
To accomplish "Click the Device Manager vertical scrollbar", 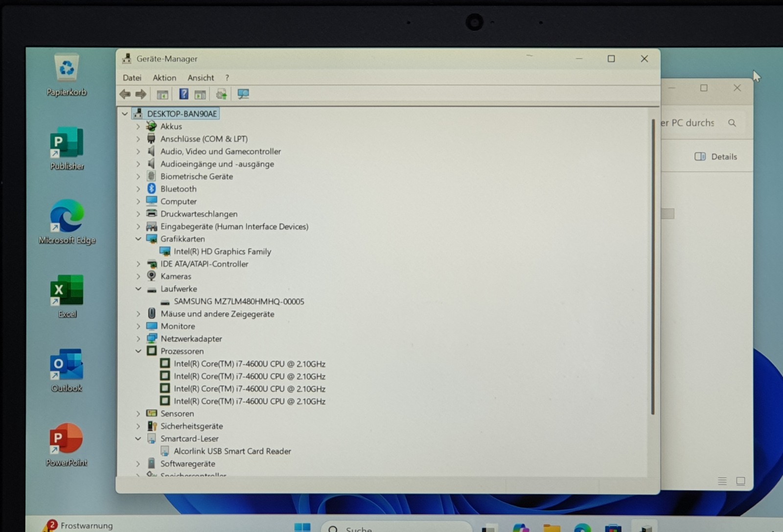I will point(653,267).
